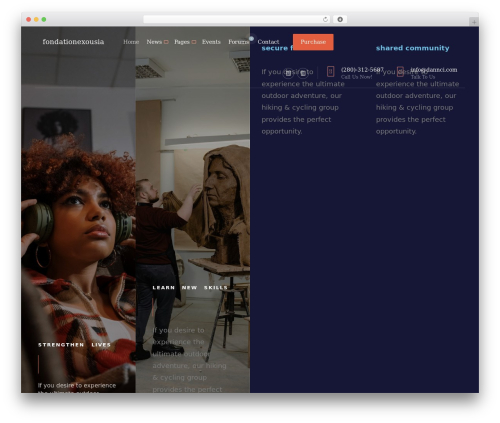Viewport: 500px width, 423px height.
Task: Click the sculptor studio image panel
Action: [193, 210]
